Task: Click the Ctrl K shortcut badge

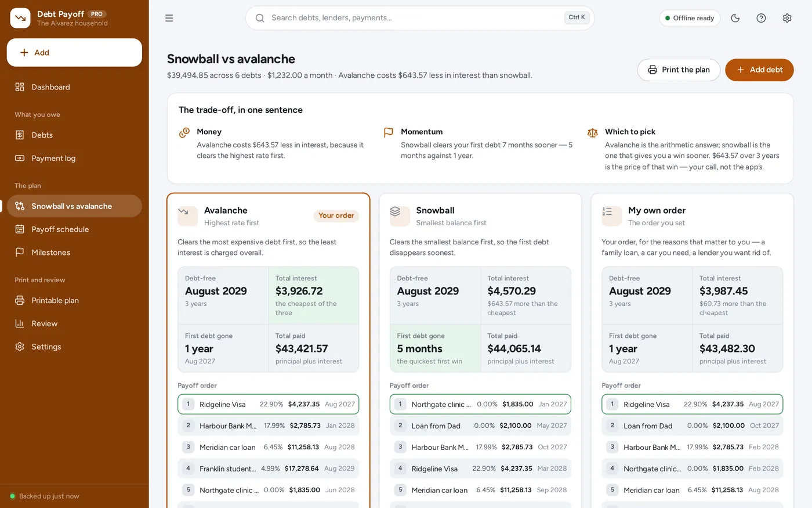Action: 577,17
